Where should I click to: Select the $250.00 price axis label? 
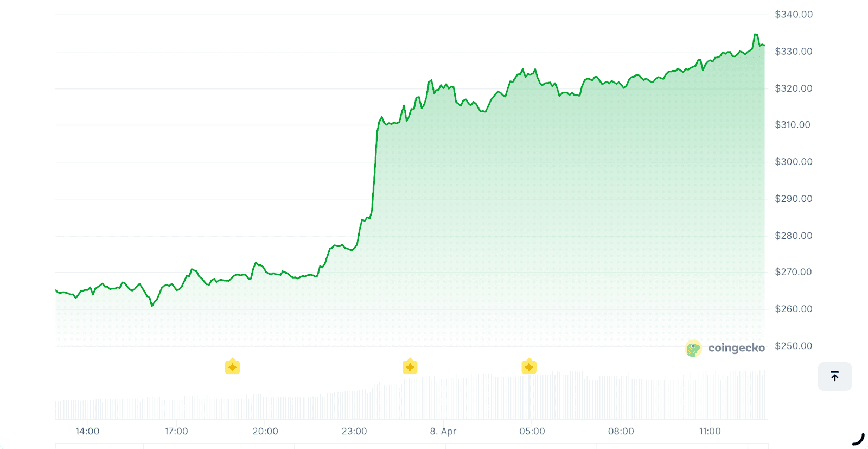point(794,346)
